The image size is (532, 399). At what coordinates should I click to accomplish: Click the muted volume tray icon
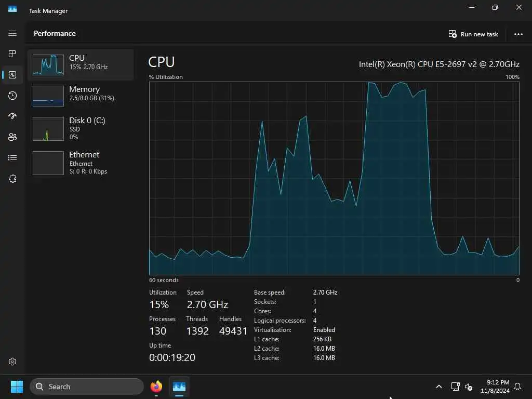469,387
